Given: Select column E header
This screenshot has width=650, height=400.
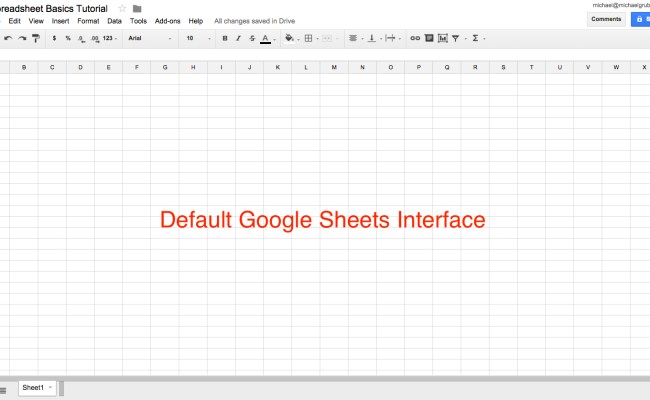Looking at the screenshot, I should (109, 67).
